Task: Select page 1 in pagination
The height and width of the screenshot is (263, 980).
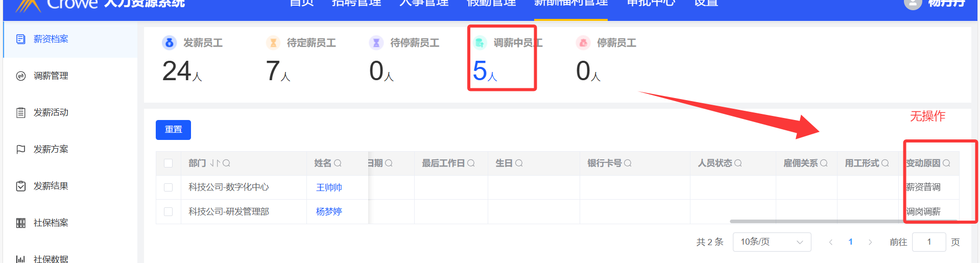Action: (x=850, y=242)
